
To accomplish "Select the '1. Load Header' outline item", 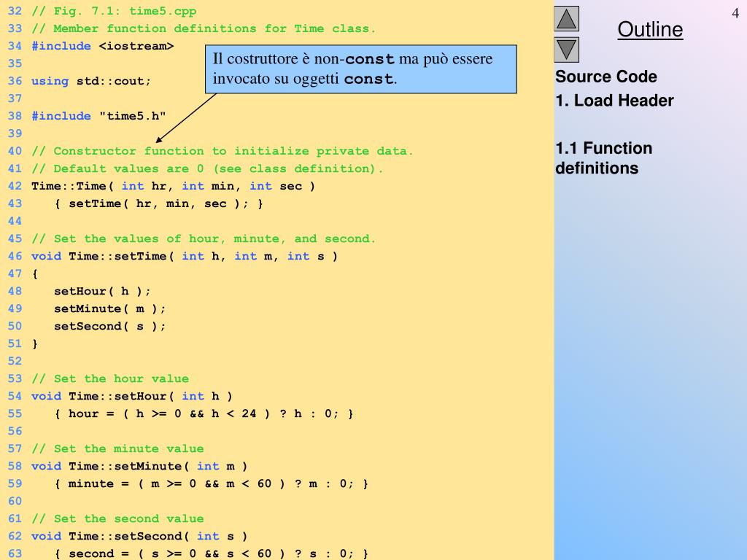I will [x=614, y=101].
